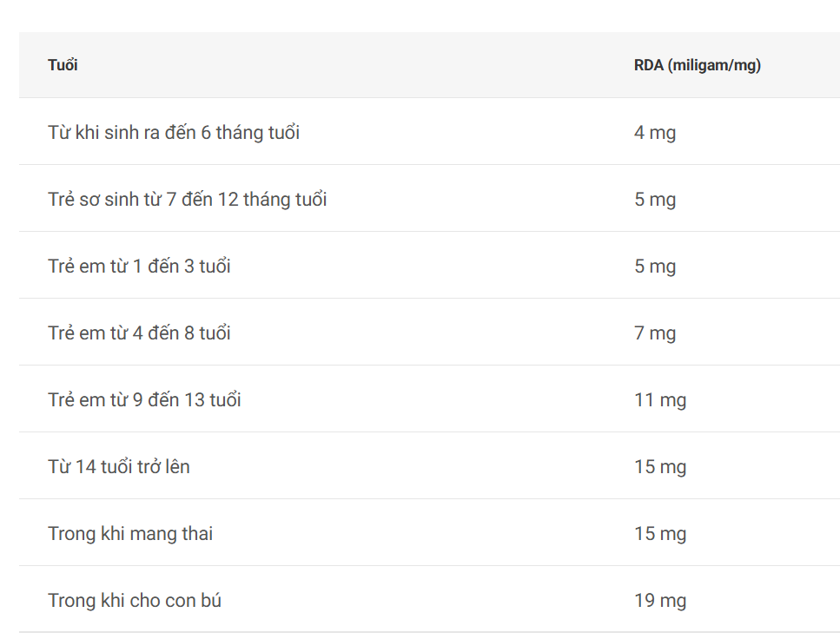840x639 pixels.
Task: Click 15 mg value for pregnancy row
Action: pyautogui.click(x=659, y=534)
